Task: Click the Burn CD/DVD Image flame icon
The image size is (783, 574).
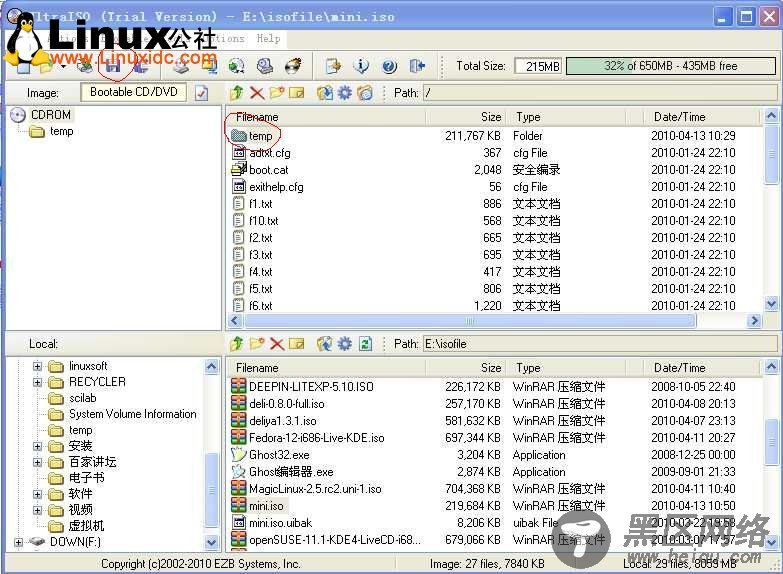Action: [x=294, y=65]
